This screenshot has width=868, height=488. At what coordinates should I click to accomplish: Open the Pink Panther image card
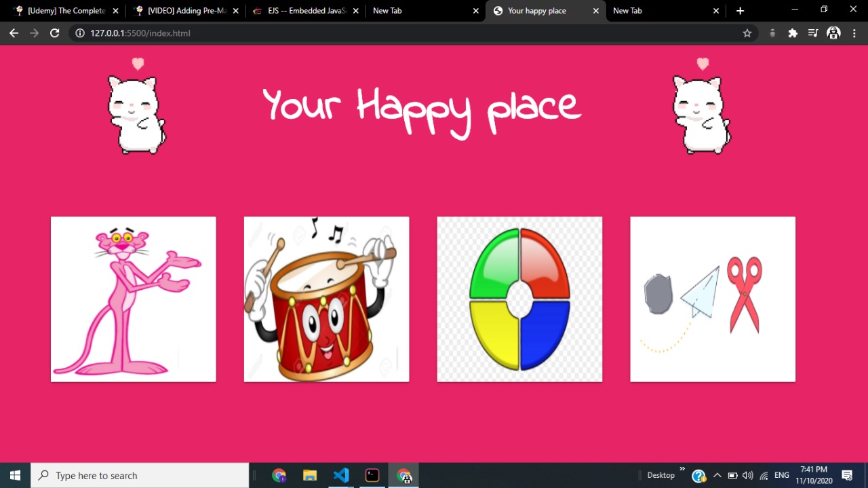click(134, 299)
